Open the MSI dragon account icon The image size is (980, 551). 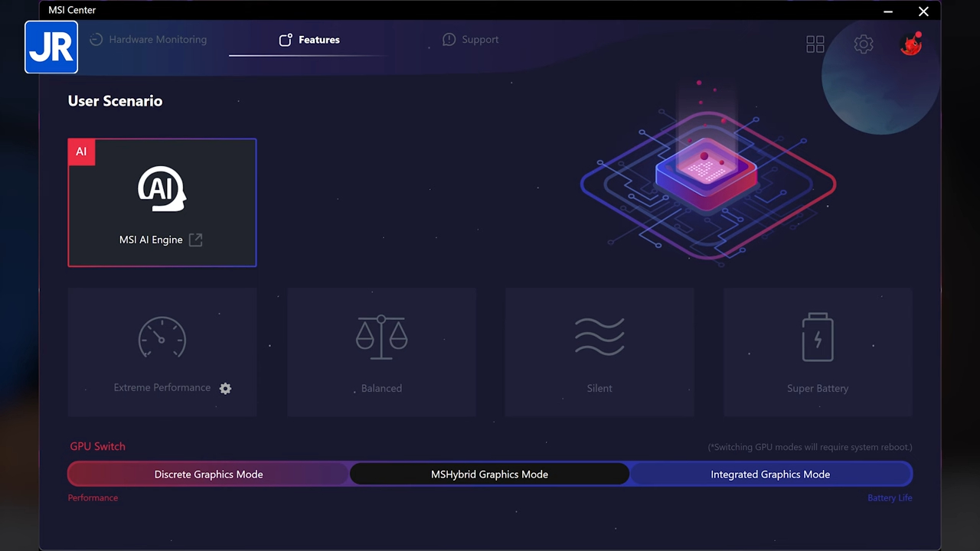click(911, 44)
